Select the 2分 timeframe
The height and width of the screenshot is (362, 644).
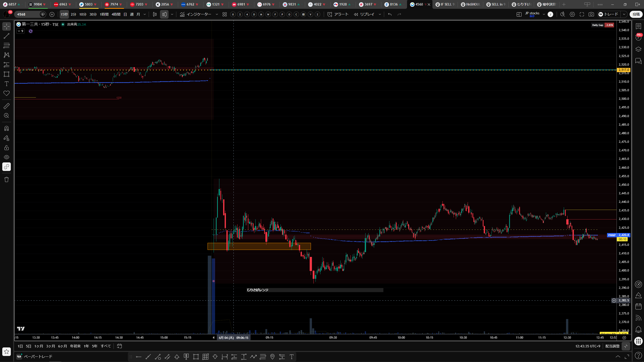click(x=73, y=14)
